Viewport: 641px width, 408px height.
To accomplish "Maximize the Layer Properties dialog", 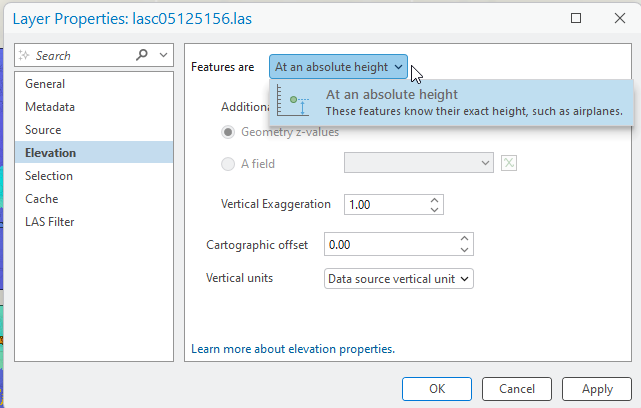I will pyautogui.click(x=576, y=18).
